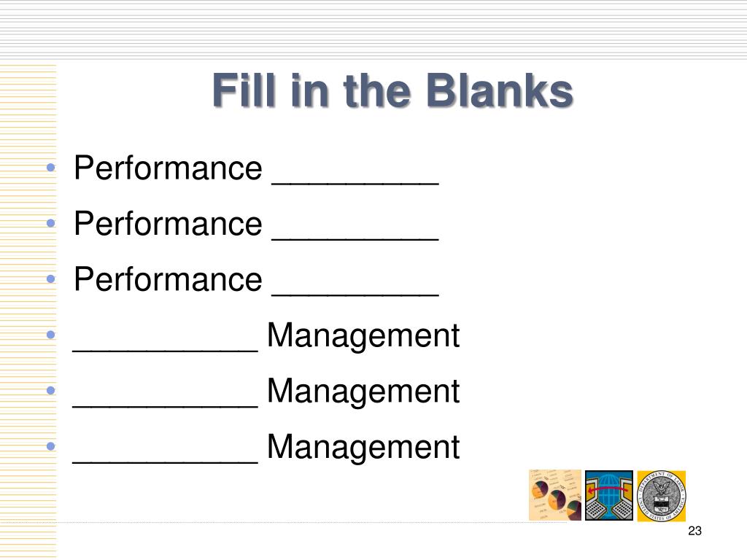Click the first bullet point dot

tap(51, 168)
